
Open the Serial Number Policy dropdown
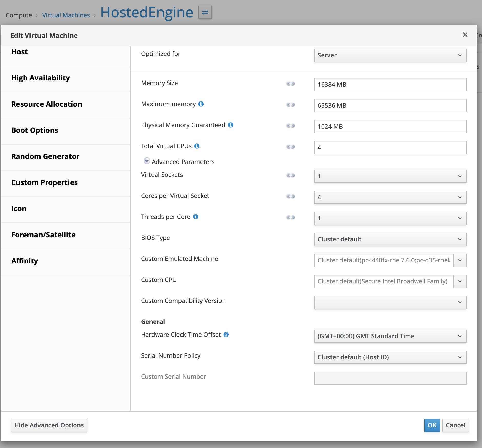click(x=390, y=357)
